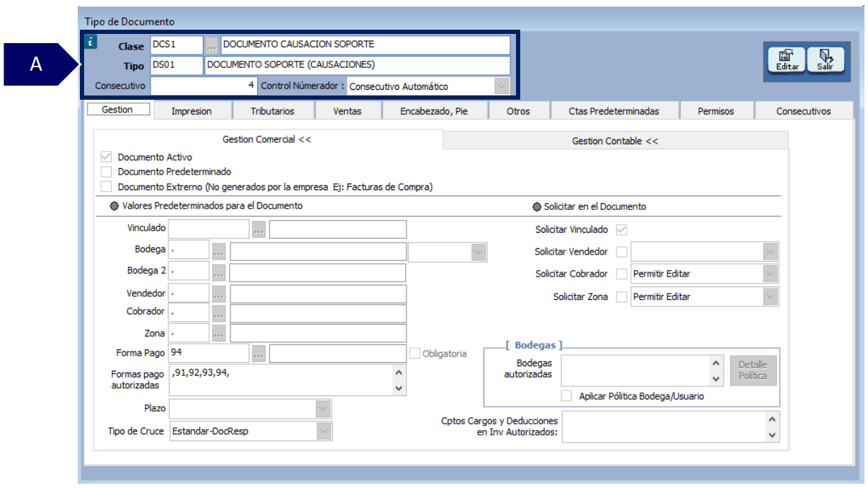Switch to the Consecutivos tab

tap(804, 111)
